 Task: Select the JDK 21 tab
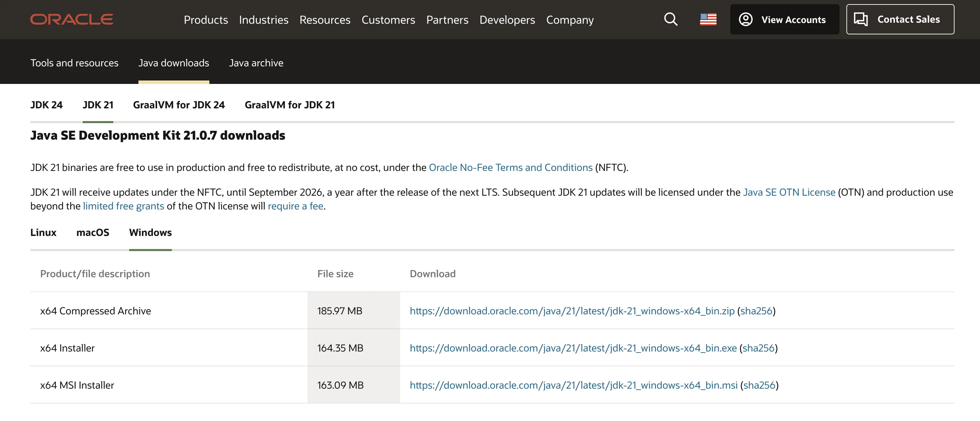(x=98, y=105)
